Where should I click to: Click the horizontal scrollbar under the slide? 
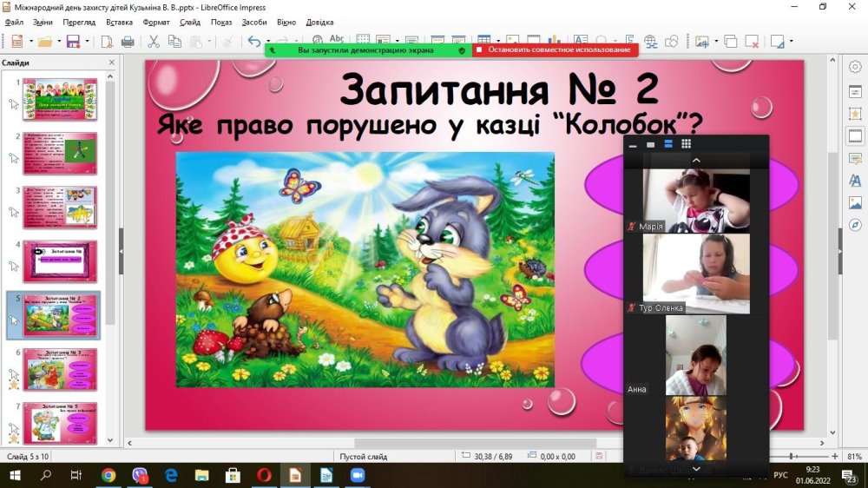point(476,443)
